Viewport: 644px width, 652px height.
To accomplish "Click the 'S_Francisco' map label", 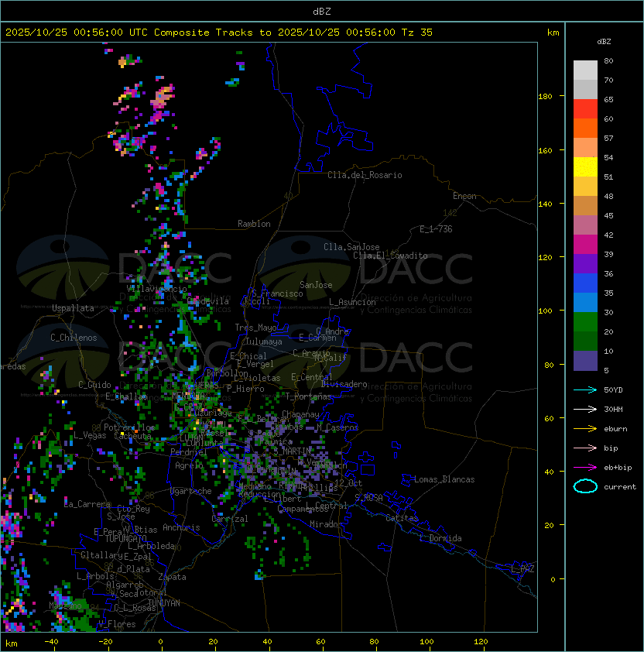I will 277,293.
